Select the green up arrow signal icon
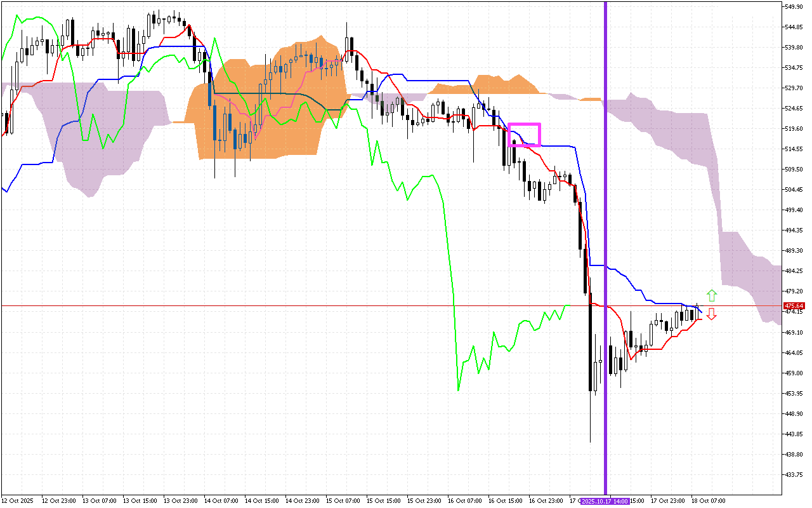 coord(711,296)
